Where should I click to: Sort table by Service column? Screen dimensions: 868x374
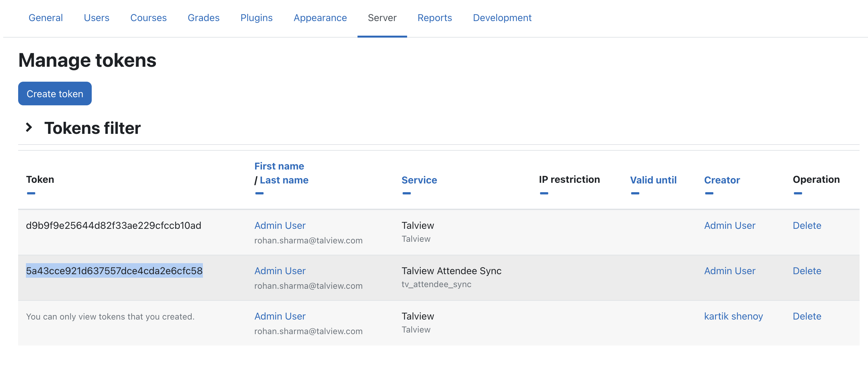(419, 180)
